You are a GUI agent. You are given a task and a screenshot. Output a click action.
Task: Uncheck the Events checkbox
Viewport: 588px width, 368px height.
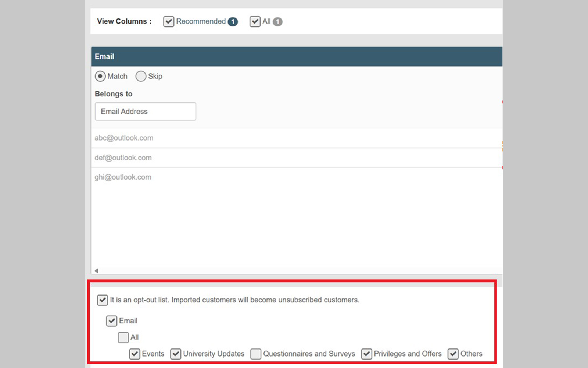click(x=135, y=354)
